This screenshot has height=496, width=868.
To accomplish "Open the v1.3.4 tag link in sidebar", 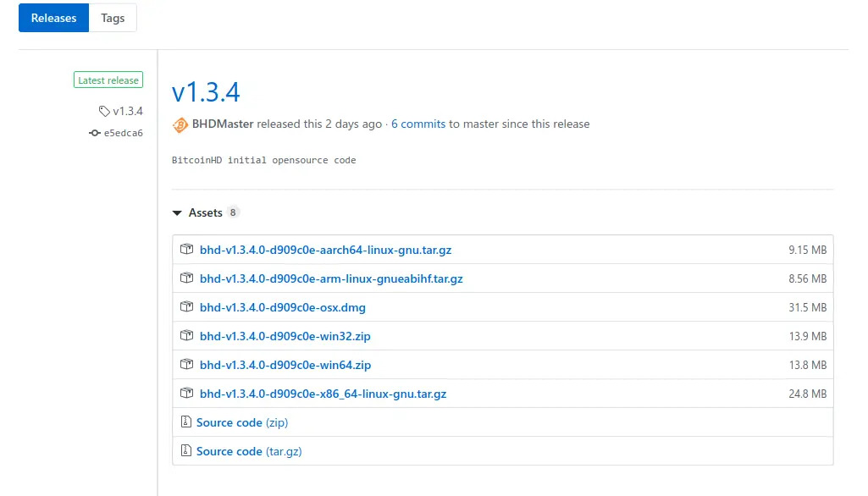I will [128, 111].
